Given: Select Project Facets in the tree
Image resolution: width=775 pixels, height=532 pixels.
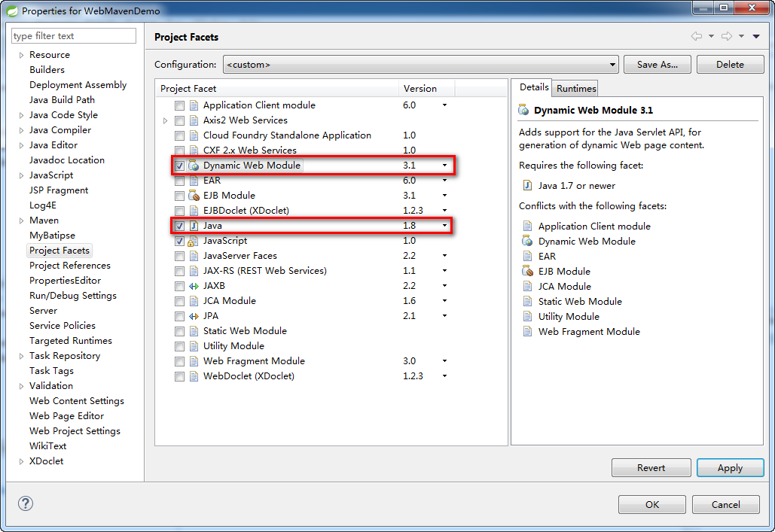Looking at the screenshot, I should (x=59, y=251).
